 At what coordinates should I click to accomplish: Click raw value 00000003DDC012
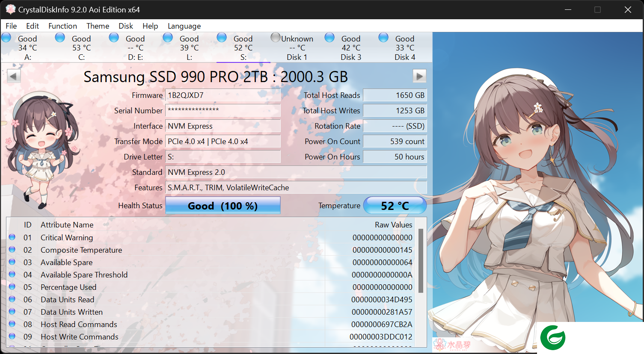point(381,337)
